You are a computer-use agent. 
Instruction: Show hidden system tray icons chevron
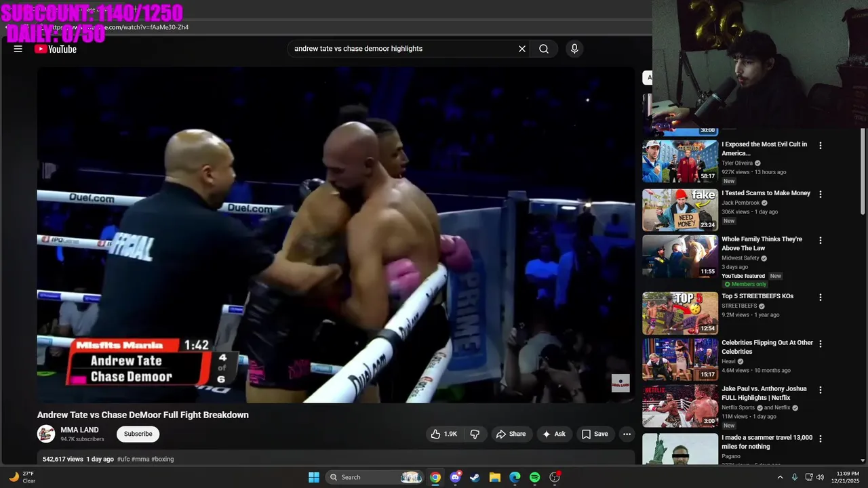[x=780, y=477]
